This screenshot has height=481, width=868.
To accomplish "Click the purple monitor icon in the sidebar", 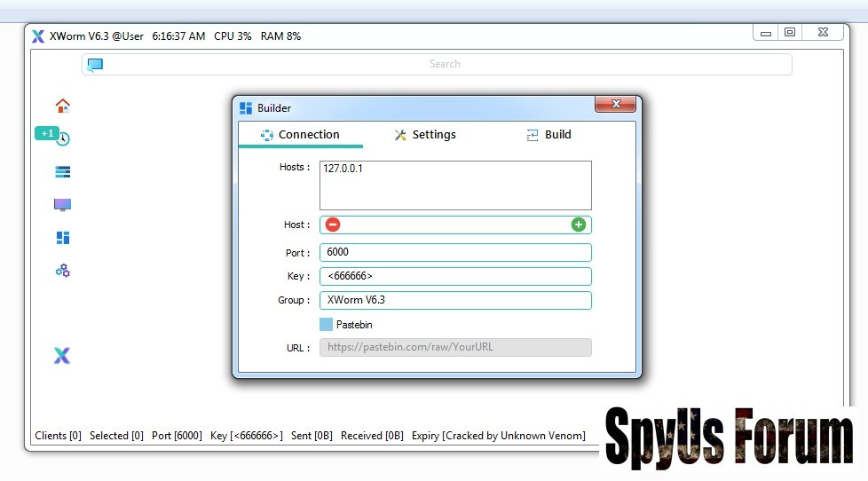I will click(x=62, y=205).
